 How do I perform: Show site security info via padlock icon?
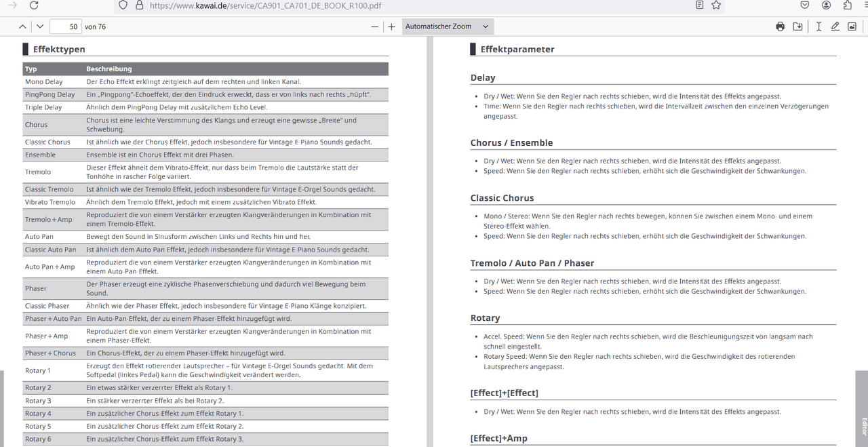tap(139, 5)
